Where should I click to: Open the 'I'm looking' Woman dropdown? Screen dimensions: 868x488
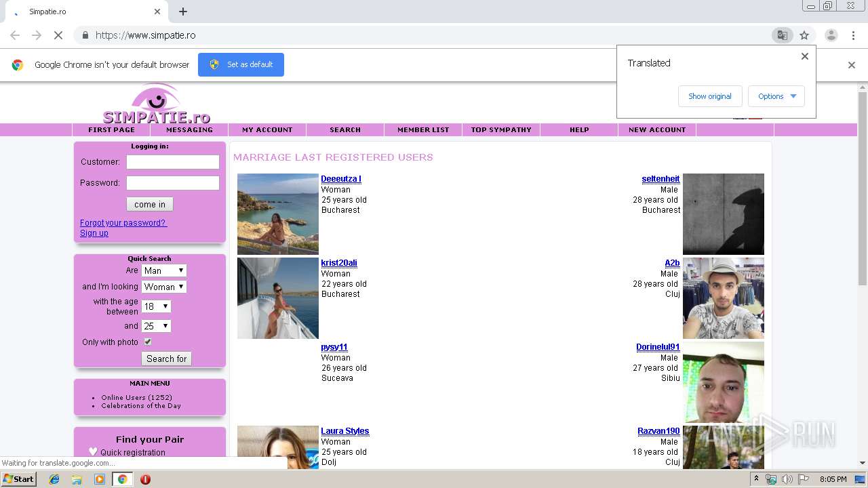[x=164, y=287]
